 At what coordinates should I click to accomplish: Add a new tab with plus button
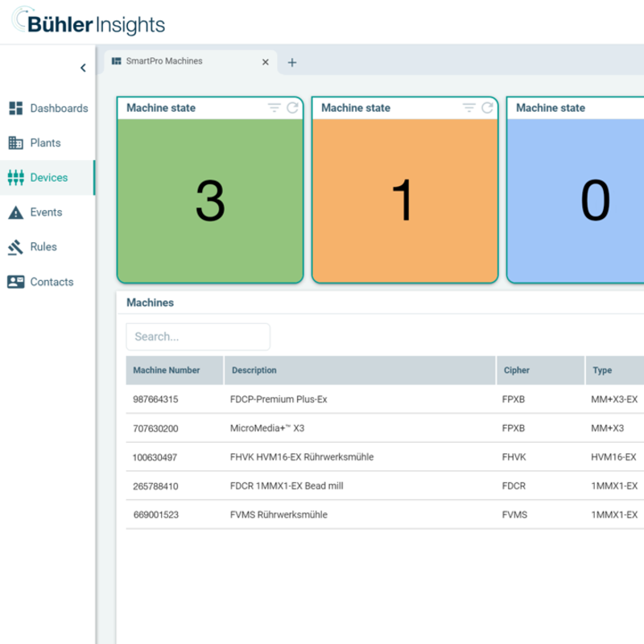[x=292, y=62]
